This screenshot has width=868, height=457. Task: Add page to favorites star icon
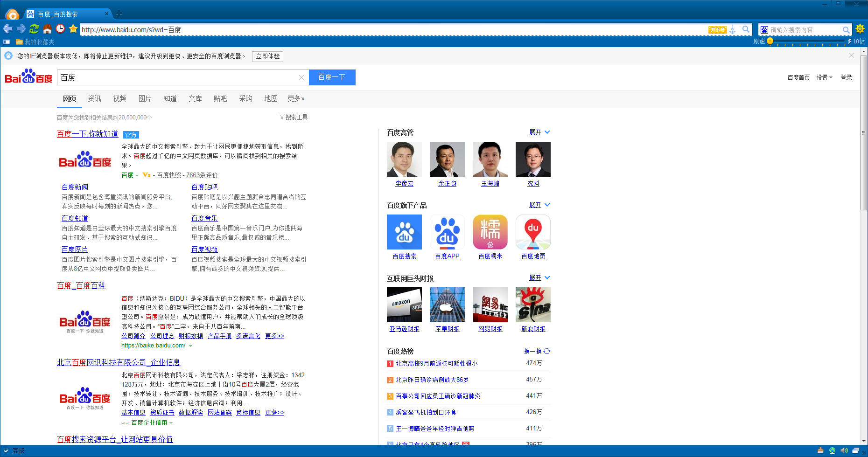click(73, 29)
